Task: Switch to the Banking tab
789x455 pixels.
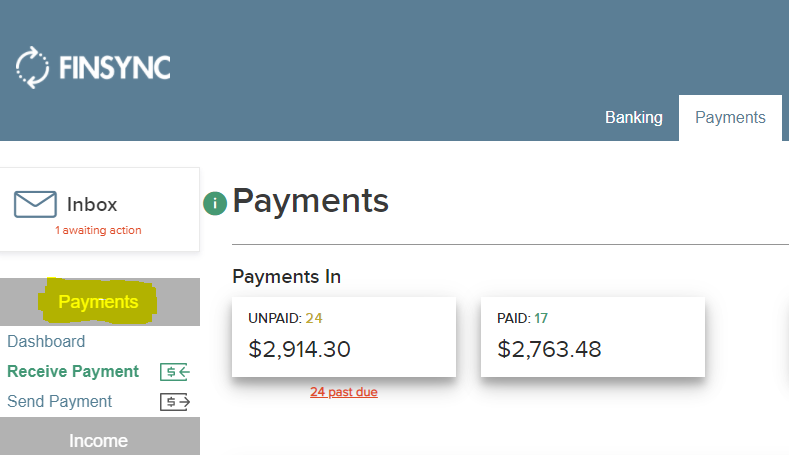Action: pyautogui.click(x=634, y=117)
